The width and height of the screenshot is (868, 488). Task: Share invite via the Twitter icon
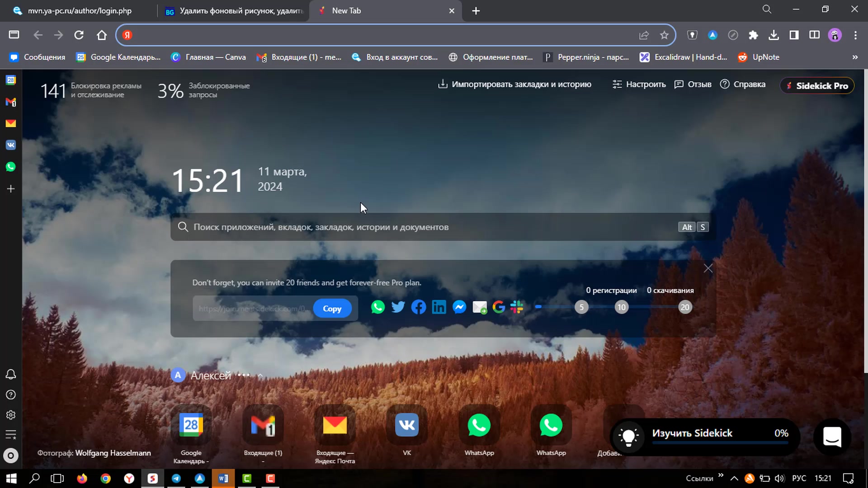point(398,308)
